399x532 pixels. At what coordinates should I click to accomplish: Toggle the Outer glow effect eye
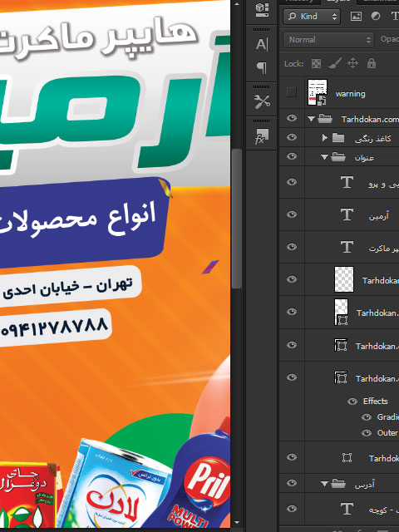click(x=367, y=433)
